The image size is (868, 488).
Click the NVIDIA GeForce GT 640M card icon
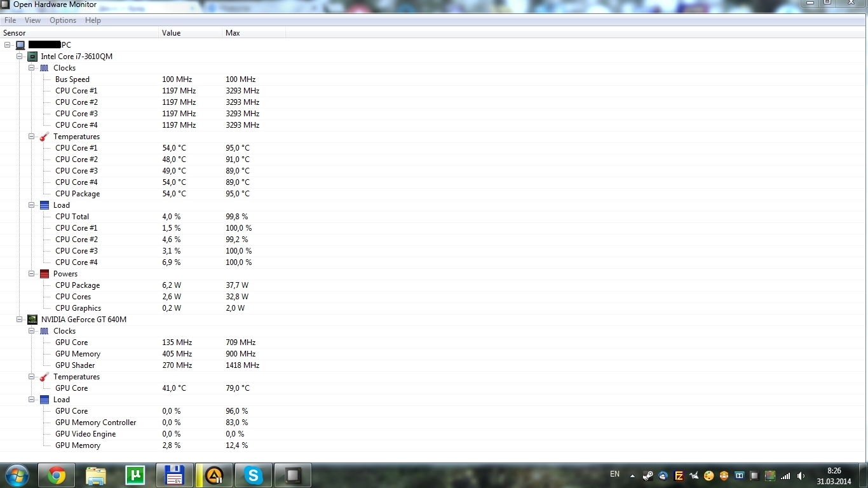pos(32,320)
